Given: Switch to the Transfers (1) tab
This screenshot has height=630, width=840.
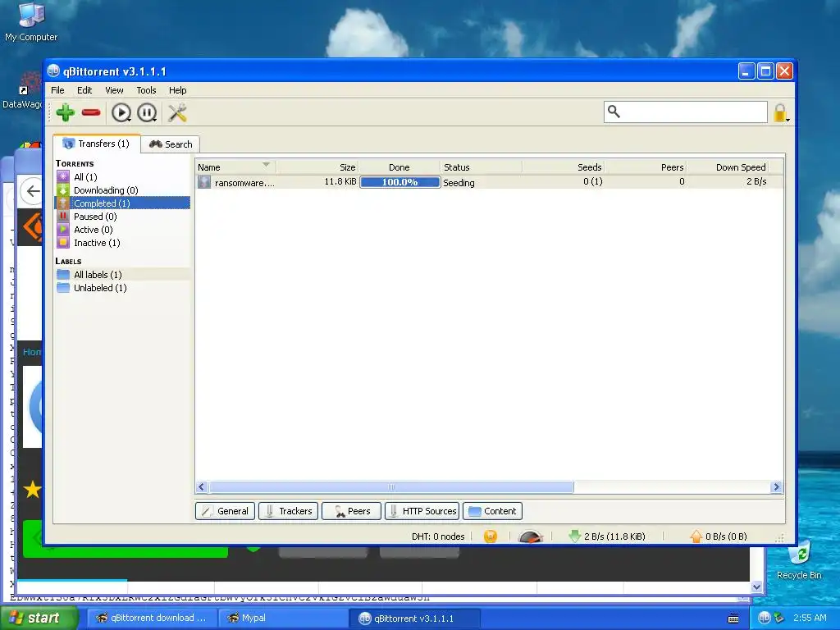Looking at the screenshot, I should pos(97,144).
